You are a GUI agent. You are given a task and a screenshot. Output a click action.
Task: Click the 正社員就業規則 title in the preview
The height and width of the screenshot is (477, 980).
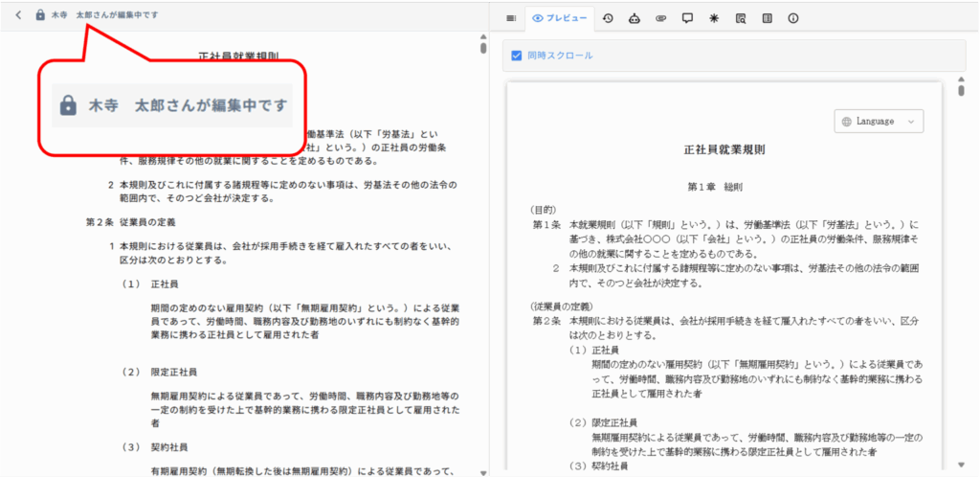pos(724,150)
